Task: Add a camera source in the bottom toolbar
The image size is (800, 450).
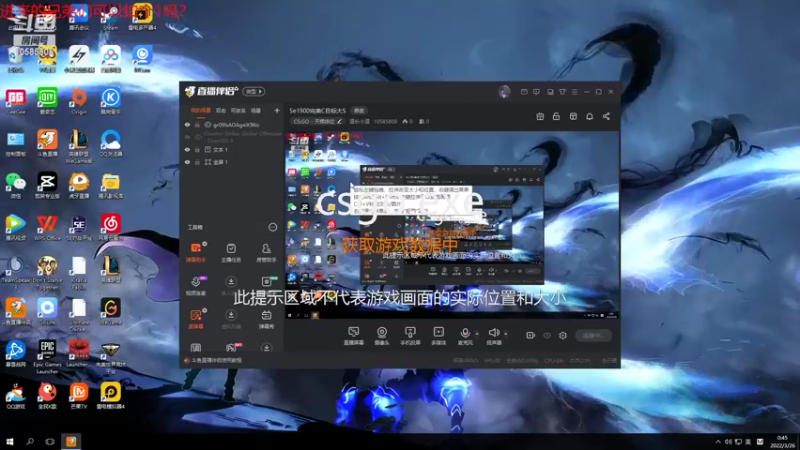Action: (x=382, y=336)
